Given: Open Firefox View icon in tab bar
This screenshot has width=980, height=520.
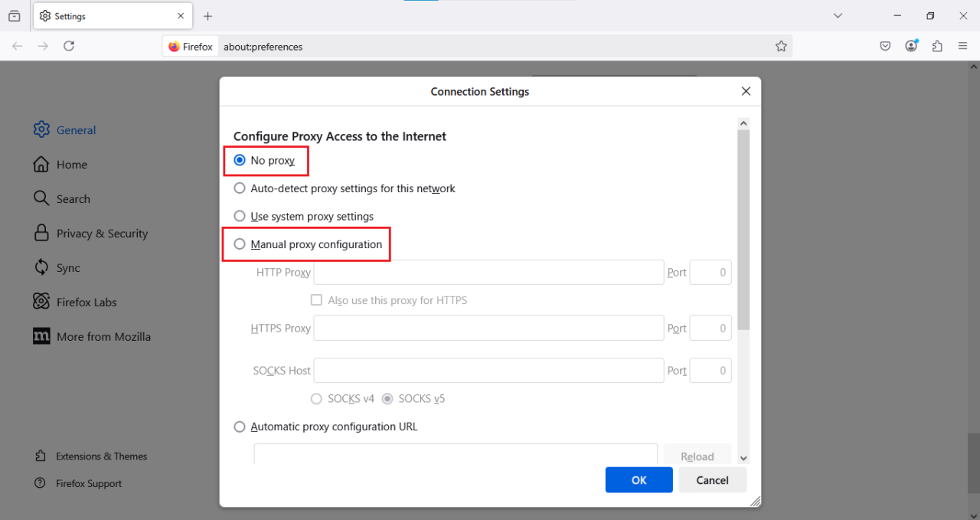Looking at the screenshot, I should pos(15,16).
